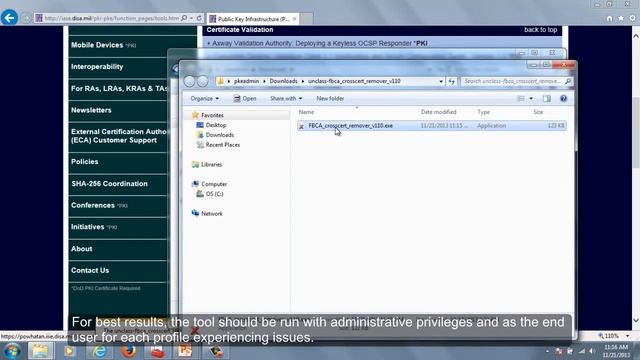Open For RAs, LRAs, KRAs & TAs item
Viewport: 640px width, 360px height.
(118, 89)
